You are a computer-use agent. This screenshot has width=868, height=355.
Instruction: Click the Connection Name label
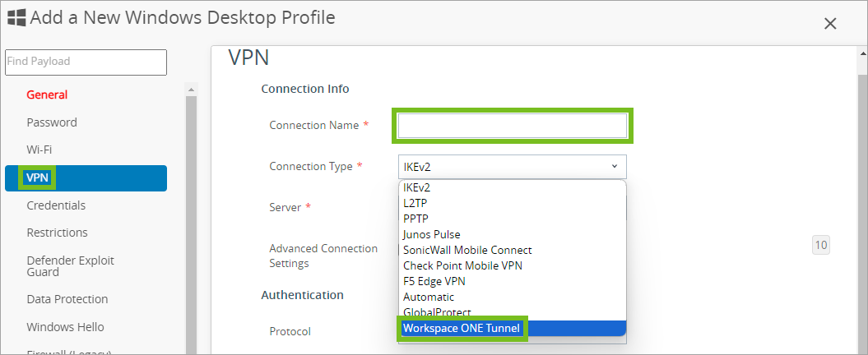313,125
